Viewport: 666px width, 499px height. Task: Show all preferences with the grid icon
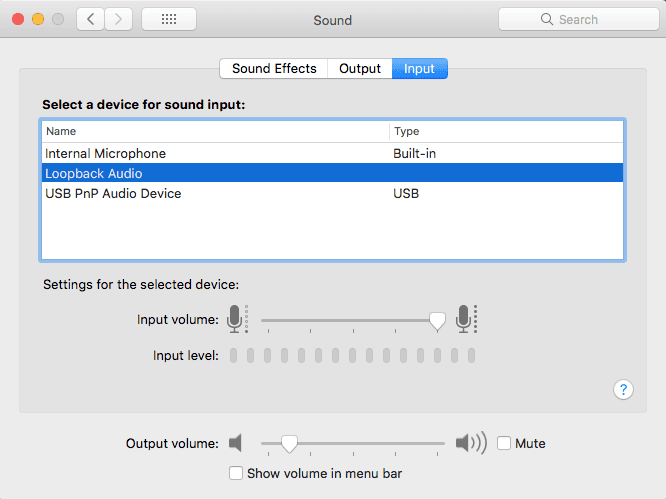(x=169, y=19)
